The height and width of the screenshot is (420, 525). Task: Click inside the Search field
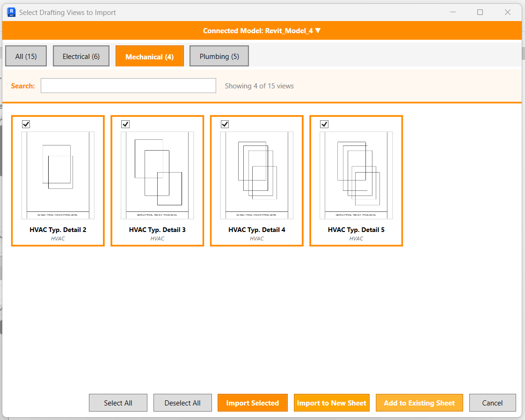[x=128, y=86]
